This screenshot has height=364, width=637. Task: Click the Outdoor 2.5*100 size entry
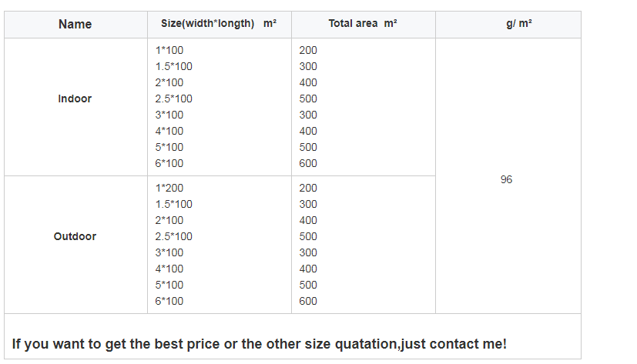tap(174, 236)
